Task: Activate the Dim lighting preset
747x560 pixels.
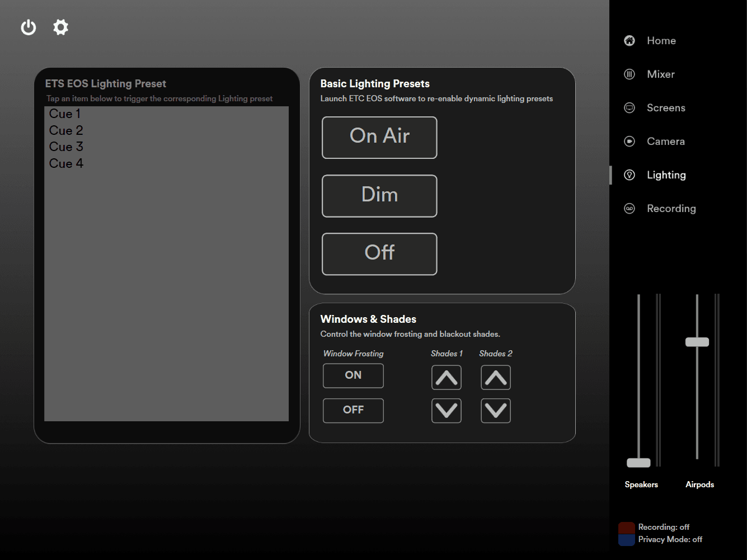Action: coord(379,196)
